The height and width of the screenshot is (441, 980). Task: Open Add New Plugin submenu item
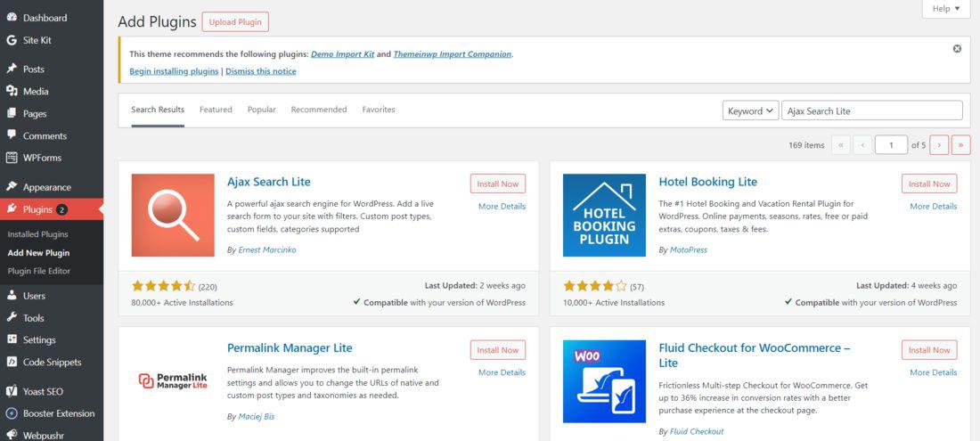(x=38, y=253)
